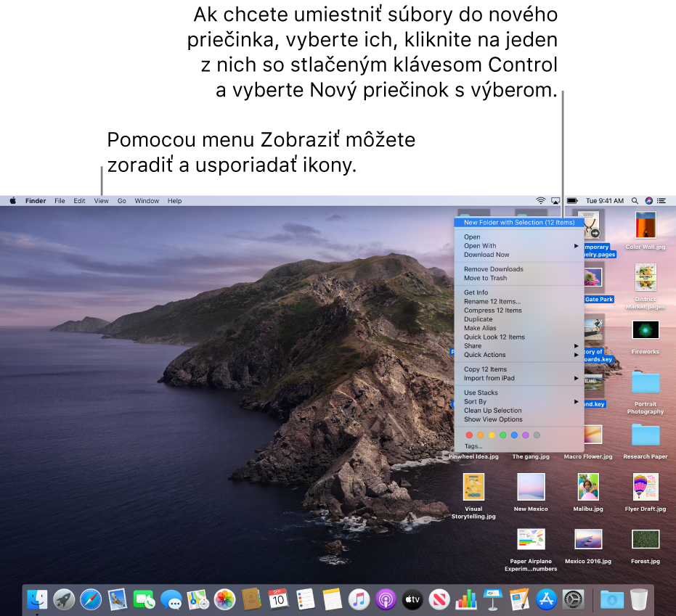Image resolution: width=676 pixels, height=616 pixels.
Task: Open the Downloads folder in the Dock
Action: pyautogui.click(x=612, y=599)
